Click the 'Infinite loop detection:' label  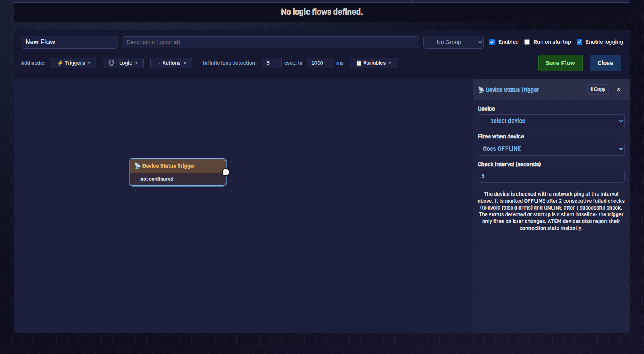pos(230,63)
